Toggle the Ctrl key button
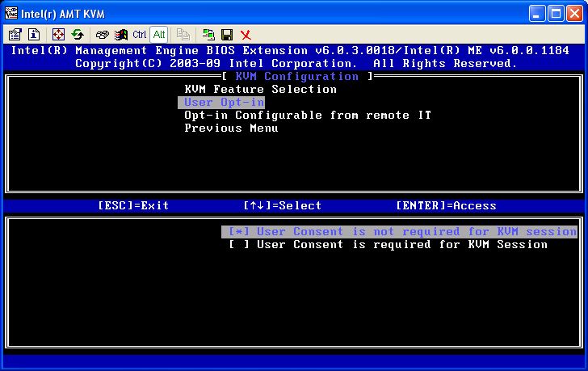Screen dimensions: 588x371 pos(140,35)
